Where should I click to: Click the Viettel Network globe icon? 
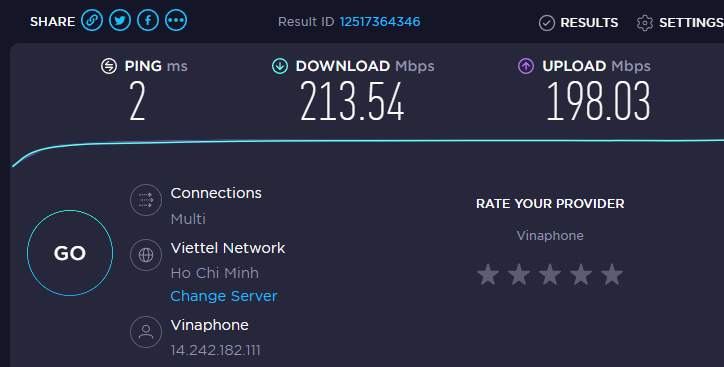tap(146, 255)
